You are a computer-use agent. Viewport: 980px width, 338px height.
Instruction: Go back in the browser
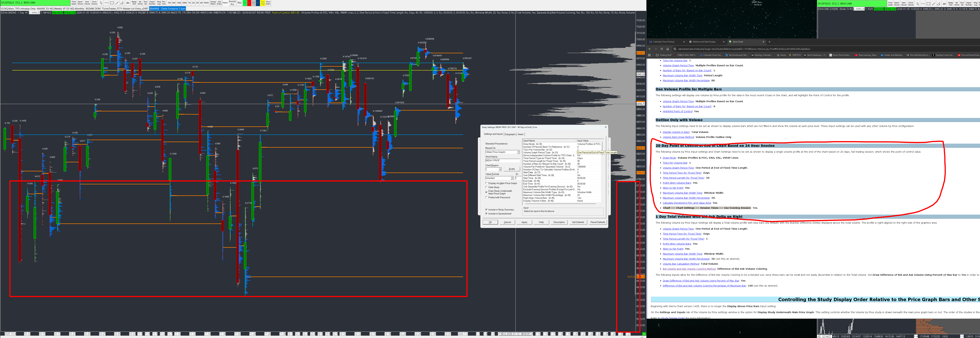[650, 49]
